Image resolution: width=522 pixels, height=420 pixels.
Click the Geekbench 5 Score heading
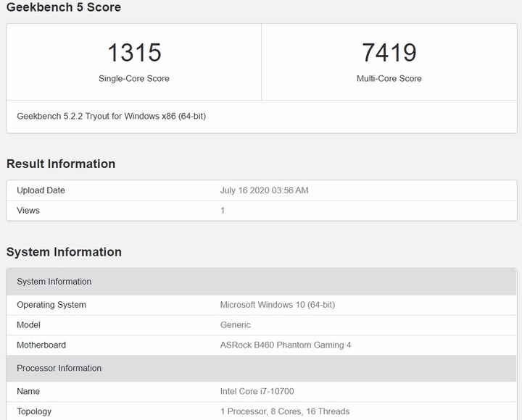tap(64, 7)
